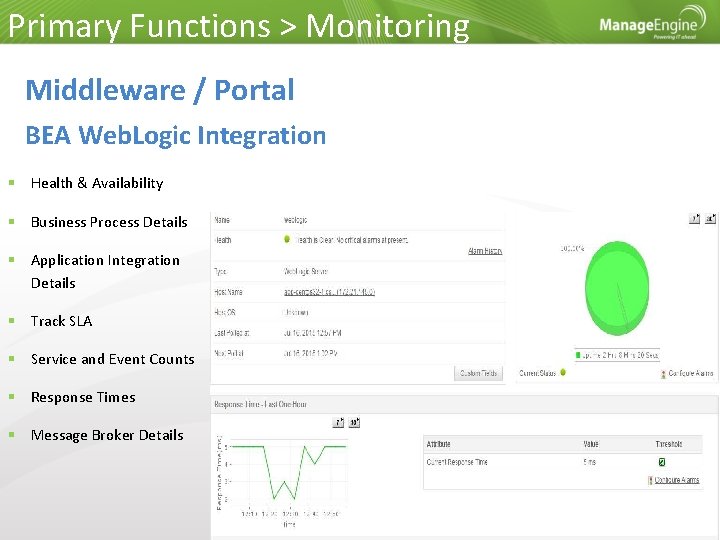Click the 100.00% pie chart label
720x540 pixels.
(x=572, y=248)
